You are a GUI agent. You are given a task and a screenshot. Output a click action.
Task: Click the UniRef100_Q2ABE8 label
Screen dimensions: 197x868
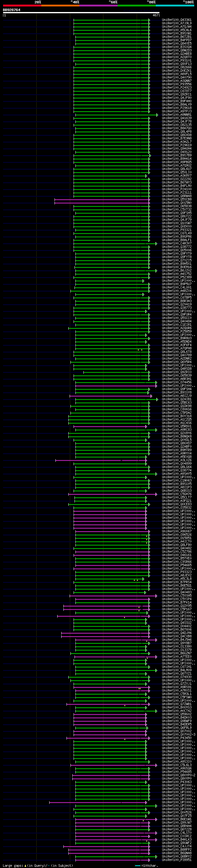click(x=177, y=54)
